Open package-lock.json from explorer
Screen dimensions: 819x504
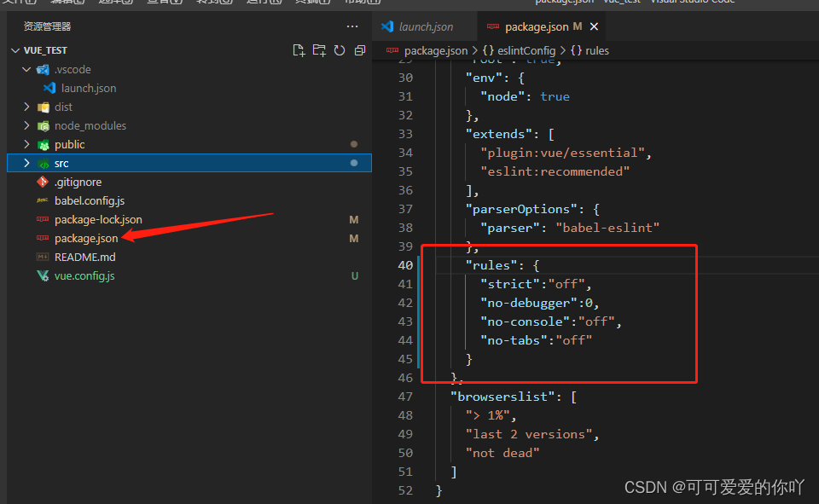[x=98, y=220]
